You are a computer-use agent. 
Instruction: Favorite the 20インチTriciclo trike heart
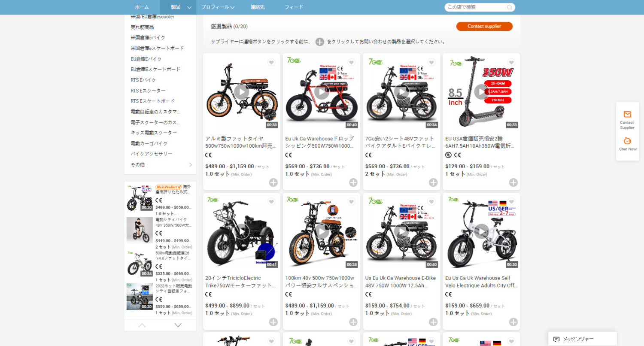[271, 202]
